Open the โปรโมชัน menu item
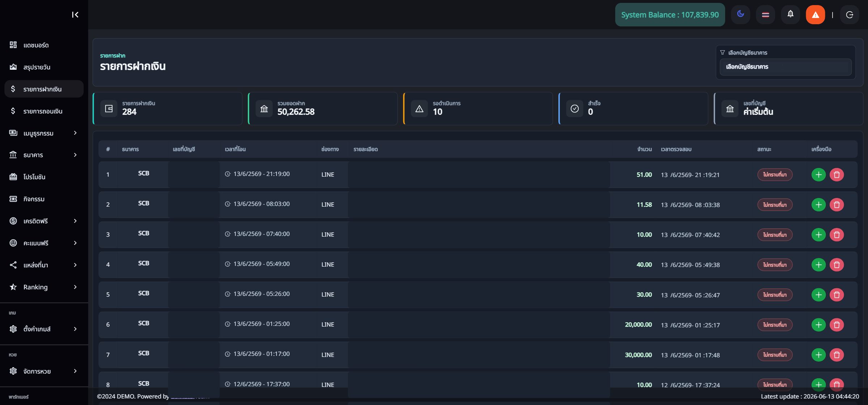868x405 pixels. (44, 177)
